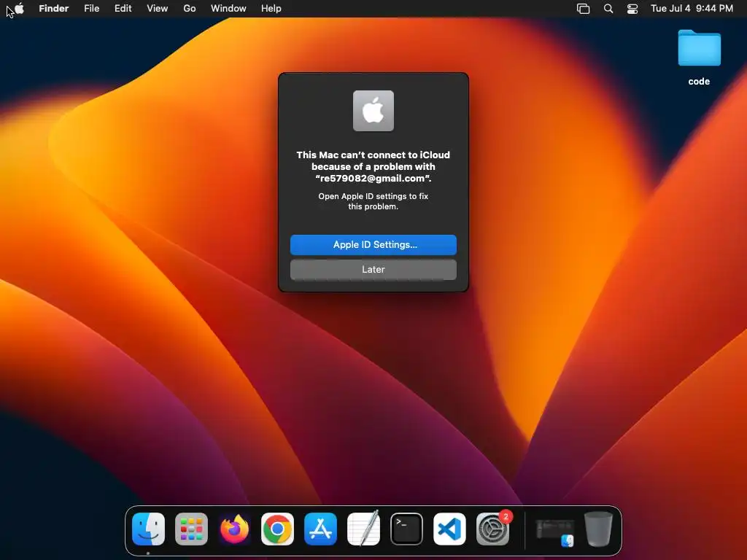Click the date and time display
Viewport: 747px width, 560px height.
click(692, 8)
